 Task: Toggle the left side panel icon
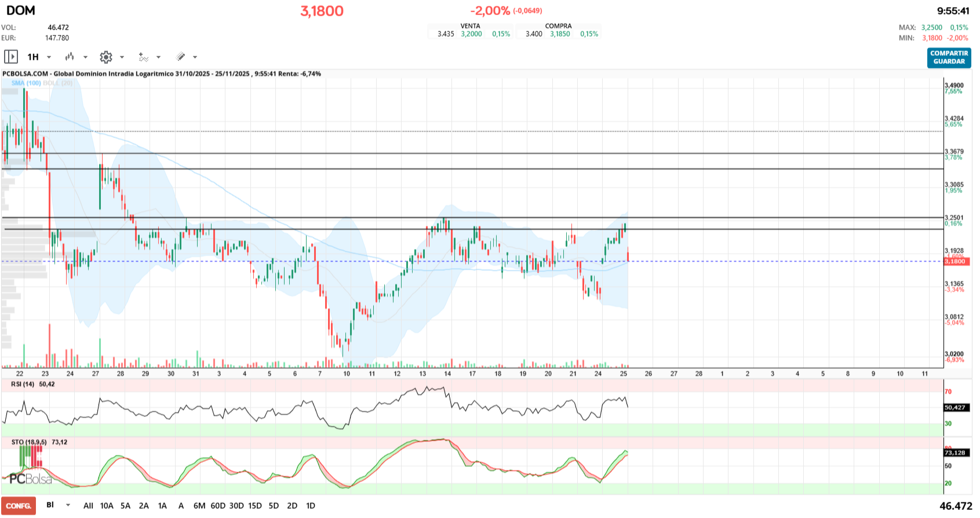click(10, 57)
